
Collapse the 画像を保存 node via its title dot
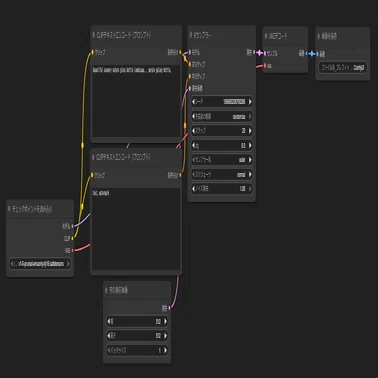click(319, 36)
